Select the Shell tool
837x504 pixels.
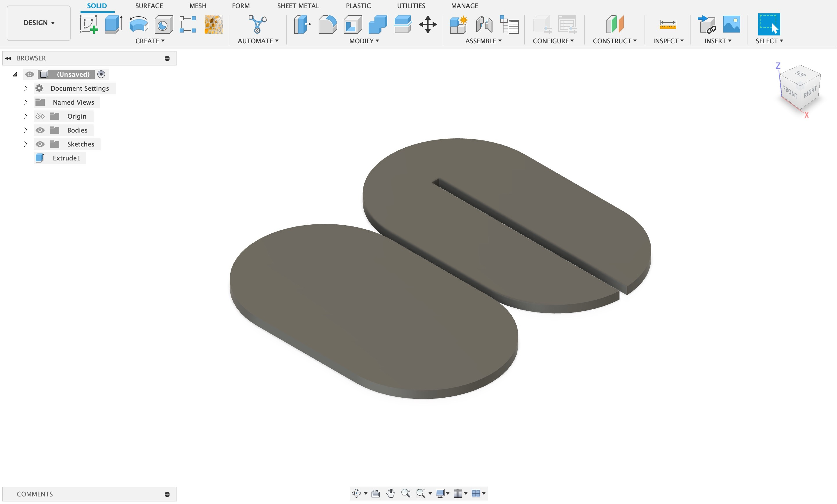pyautogui.click(x=353, y=24)
